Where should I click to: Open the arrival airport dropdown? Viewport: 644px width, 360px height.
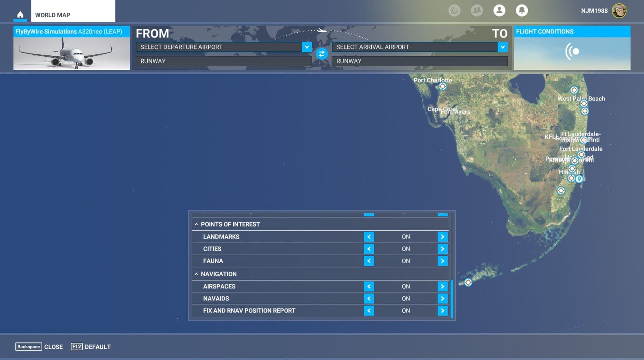coord(502,47)
